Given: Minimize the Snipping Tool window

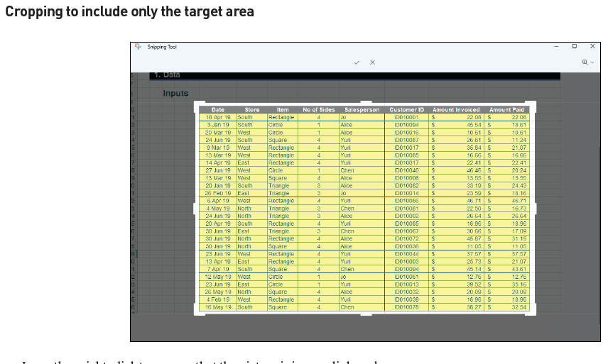Looking at the screenshot, I should coord(556,46).
